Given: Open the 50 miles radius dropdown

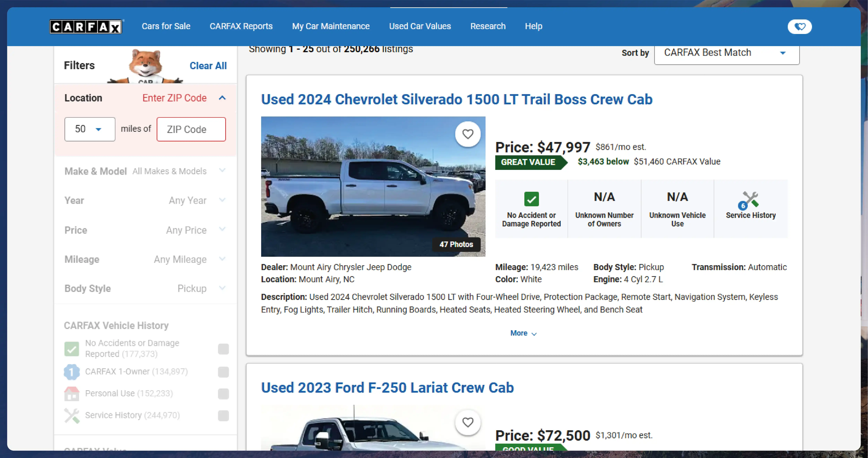Looking at the screenshot, I should click(90, 129).
